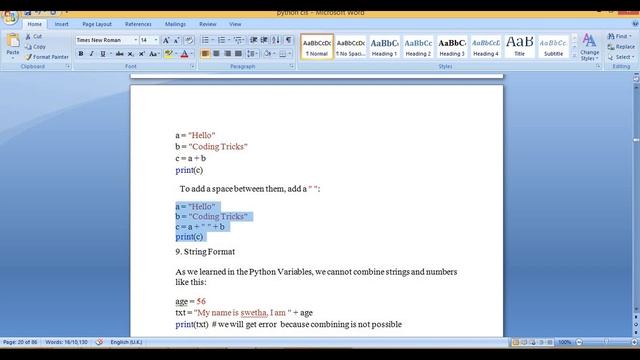Open the Times New Roman font dropdown
Image resolution: width=640 pixels, height=360 pixels.
[x=136, y=40]
